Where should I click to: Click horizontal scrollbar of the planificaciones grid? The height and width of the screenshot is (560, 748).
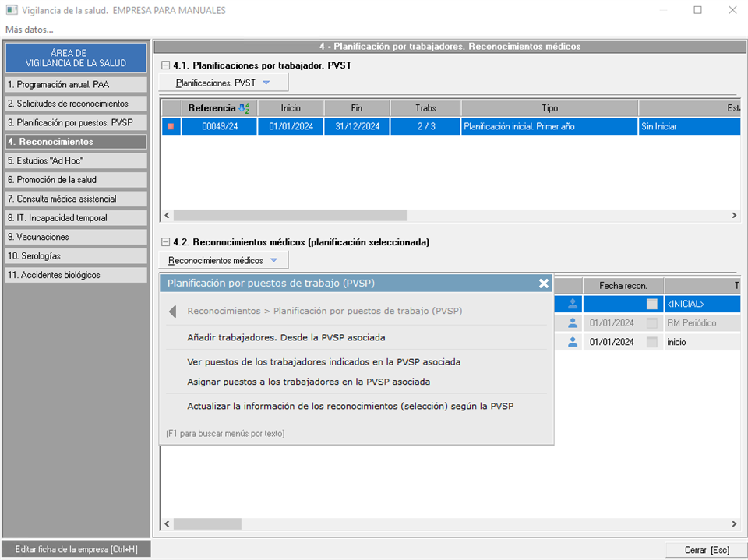pyautogui.click(x=290, y=215)
